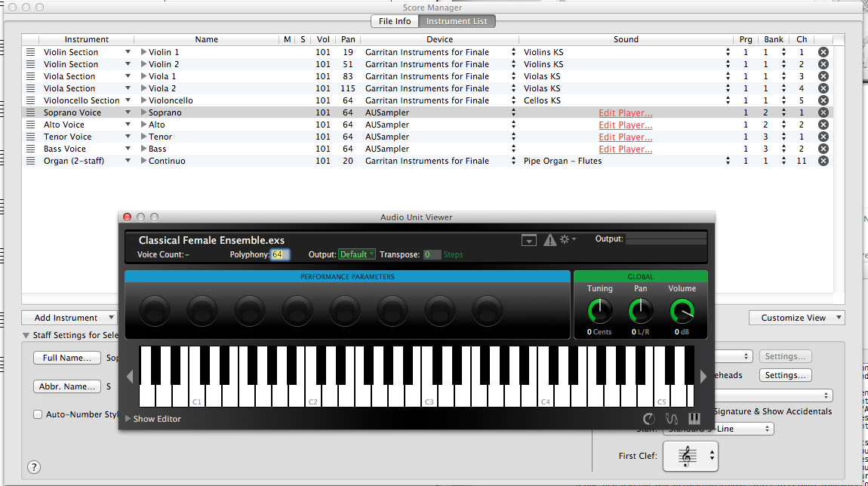Open the Output Default dropdown in AUSampler

356,254
